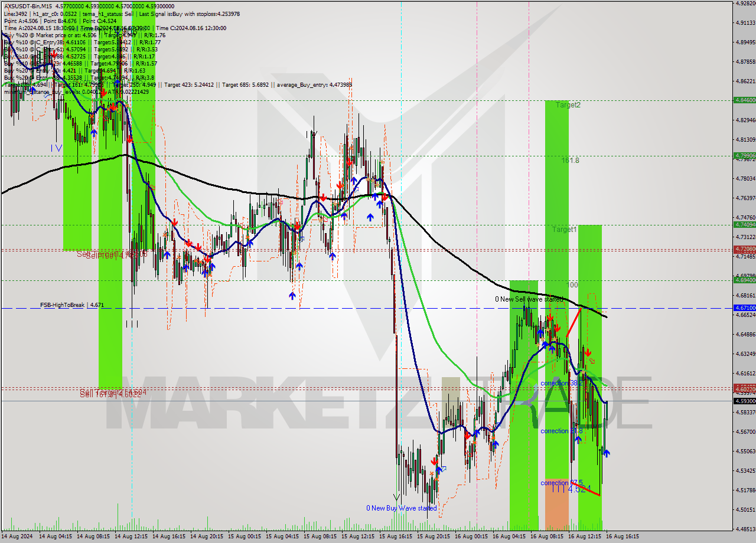Click the green 4.74094 price tag

click(x=744, y=224)
